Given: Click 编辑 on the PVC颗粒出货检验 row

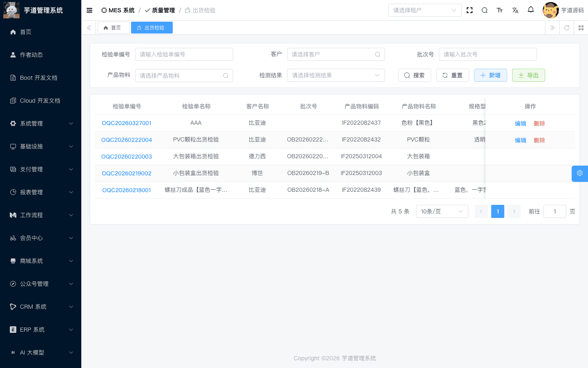Looking at the screenshot, I should tap(521, 140).
